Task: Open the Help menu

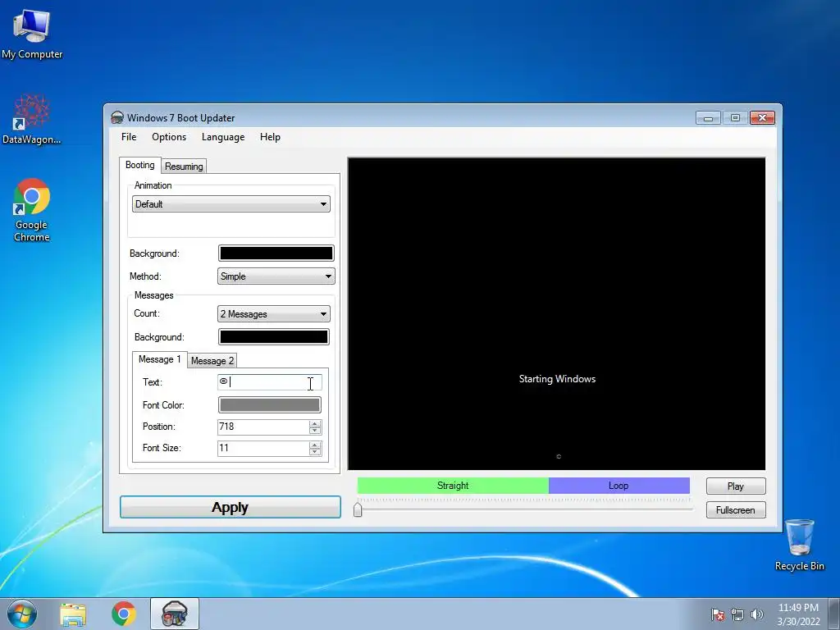Action: 270,137
